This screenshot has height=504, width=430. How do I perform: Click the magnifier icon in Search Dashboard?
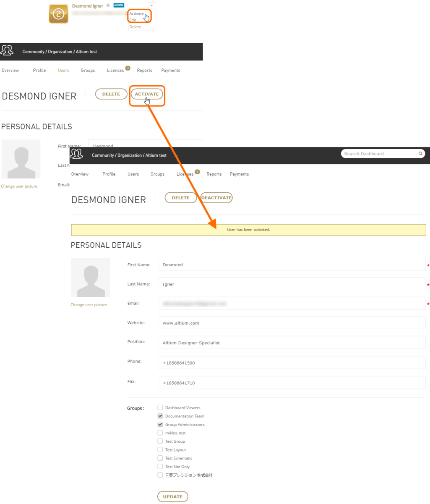(420, 154)
